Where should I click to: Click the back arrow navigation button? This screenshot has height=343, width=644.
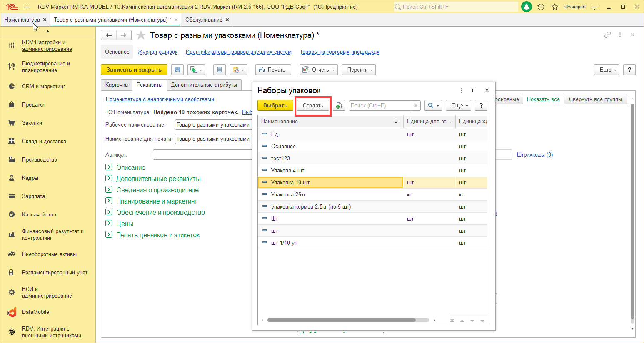[109, 35]
